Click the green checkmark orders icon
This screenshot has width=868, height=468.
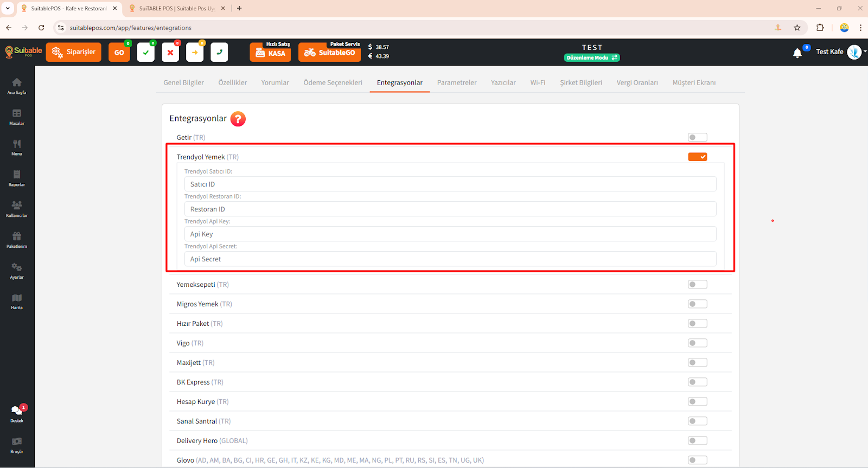tap(145, 52)
